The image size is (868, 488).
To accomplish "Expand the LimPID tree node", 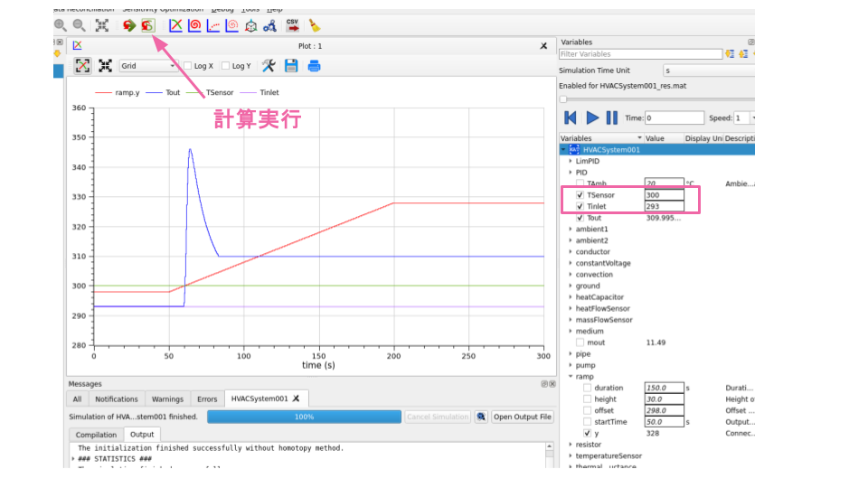I will click(571, 161).
